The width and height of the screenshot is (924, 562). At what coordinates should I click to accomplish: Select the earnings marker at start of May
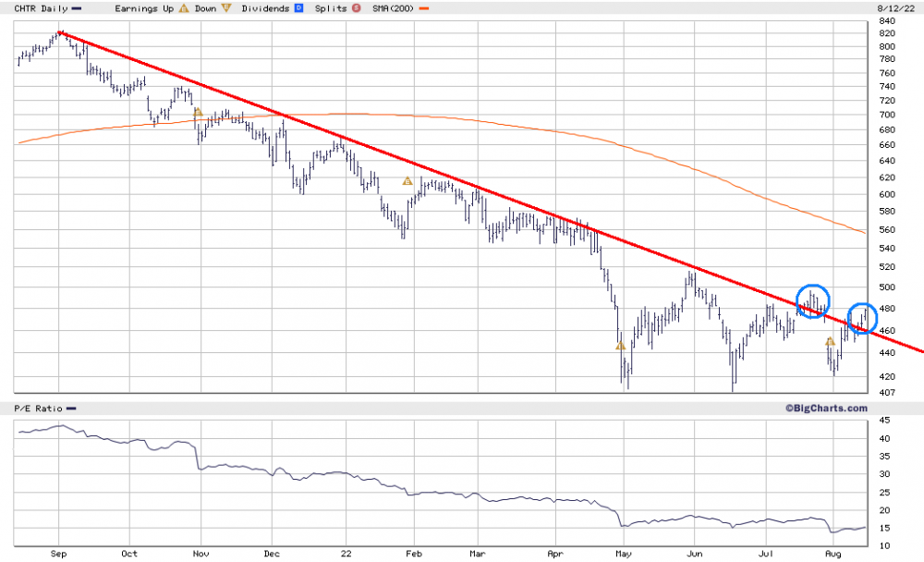click(x=621, y=346)
